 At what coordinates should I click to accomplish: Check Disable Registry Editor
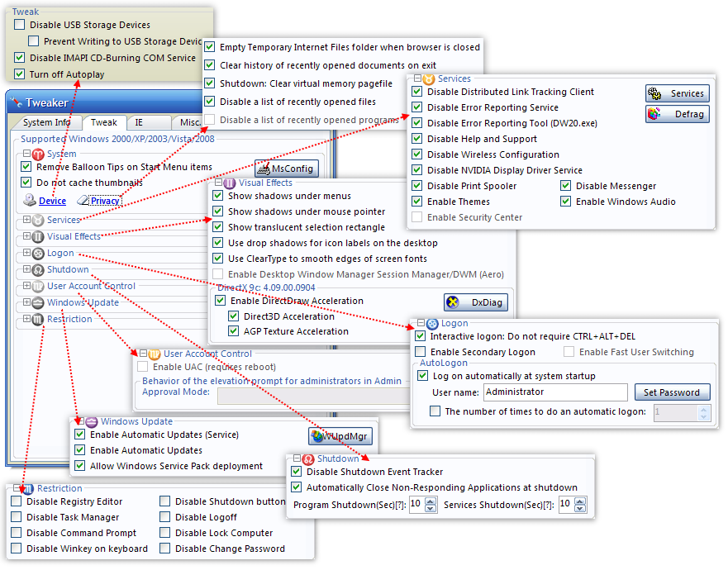tap(17, 501)
